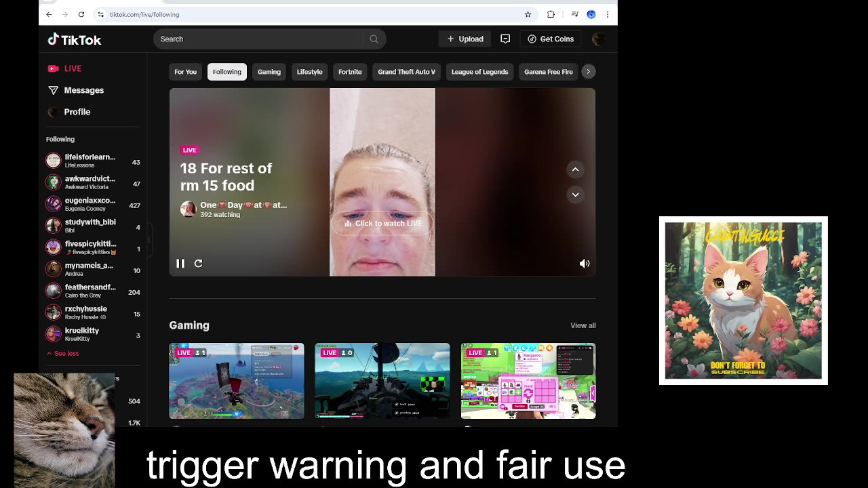The height and width of the screenshot is (488, 868).
Task: Open LIVE in the sidebar
Action: pos(64,68)
